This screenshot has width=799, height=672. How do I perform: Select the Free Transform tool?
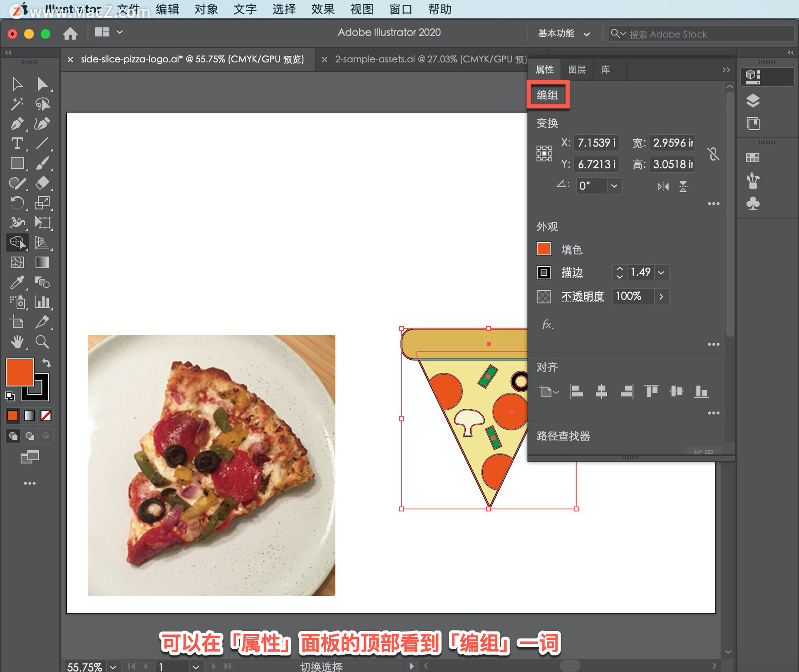tap(42, 223)
